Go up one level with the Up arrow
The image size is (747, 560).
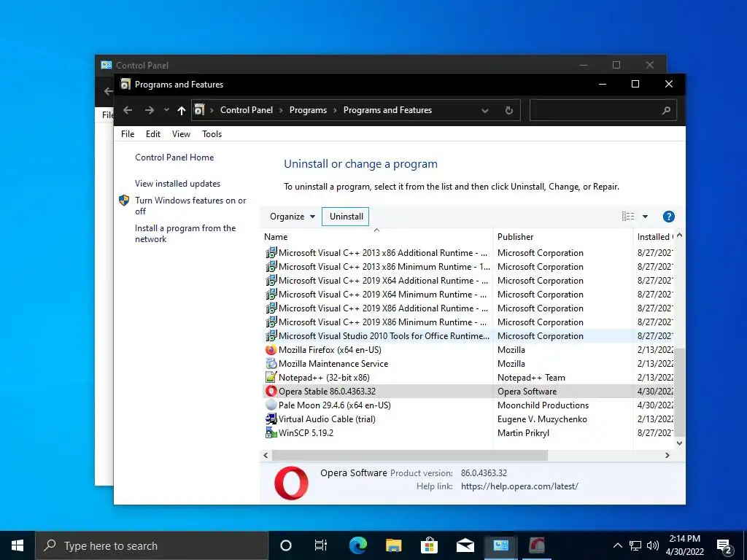(x=182, y=110)
